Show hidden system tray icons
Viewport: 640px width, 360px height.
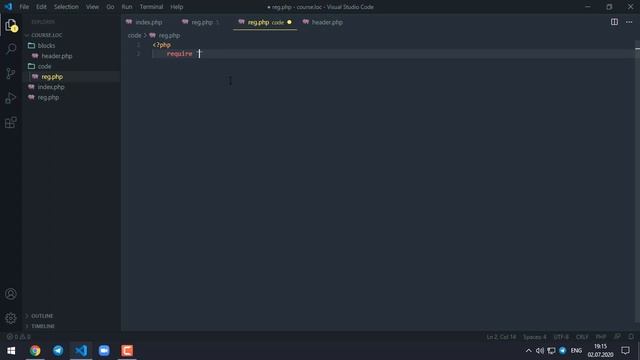click(x=528, y=351)
